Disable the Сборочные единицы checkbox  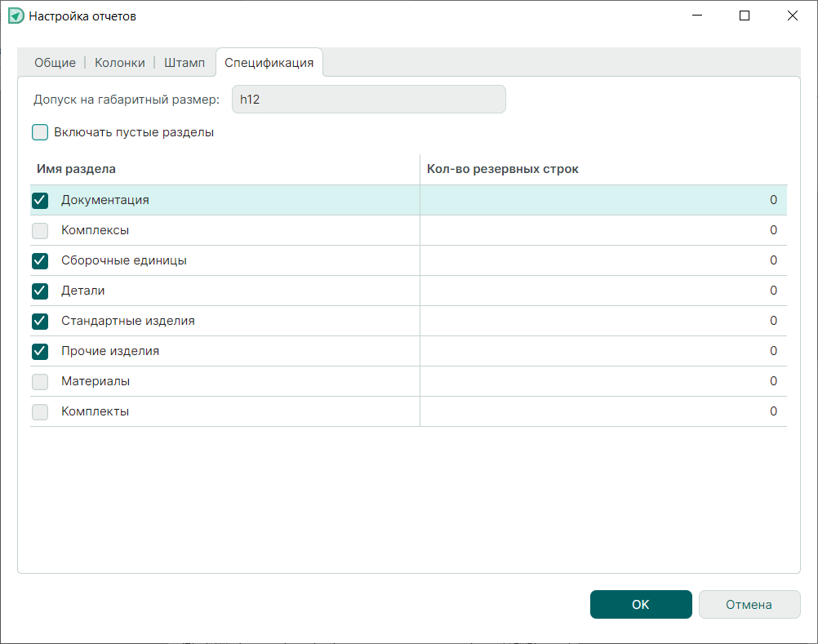click(x=40, y=260)
